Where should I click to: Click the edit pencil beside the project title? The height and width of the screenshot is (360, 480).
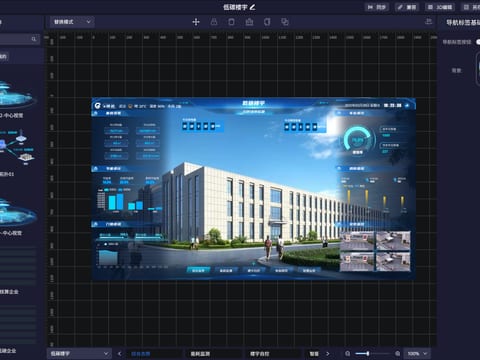pyautogui.click(x=253, y=7)
